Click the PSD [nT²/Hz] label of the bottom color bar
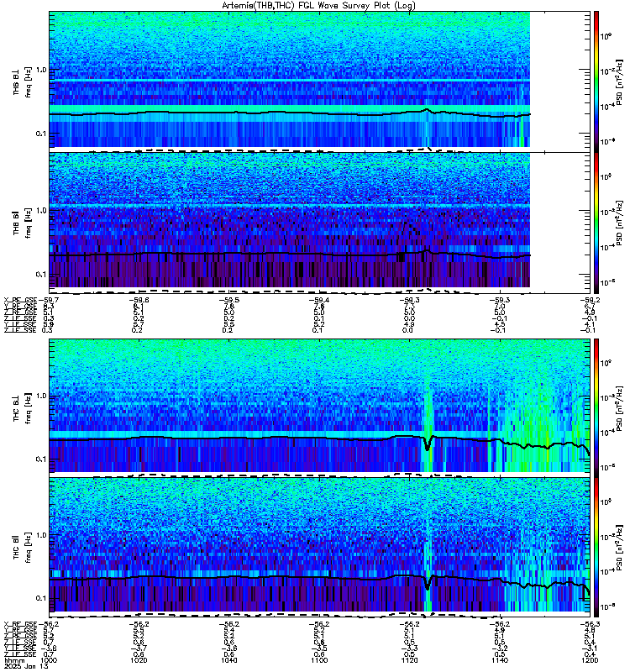Image resolution: width=630 pixels, height=672 pixels. coord(619,547)
